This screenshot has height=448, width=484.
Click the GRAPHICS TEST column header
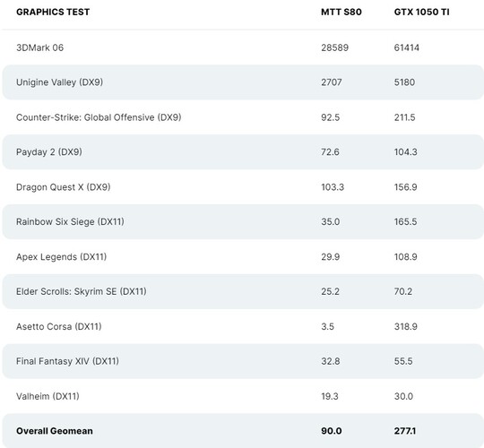click(x=53, y=12)
